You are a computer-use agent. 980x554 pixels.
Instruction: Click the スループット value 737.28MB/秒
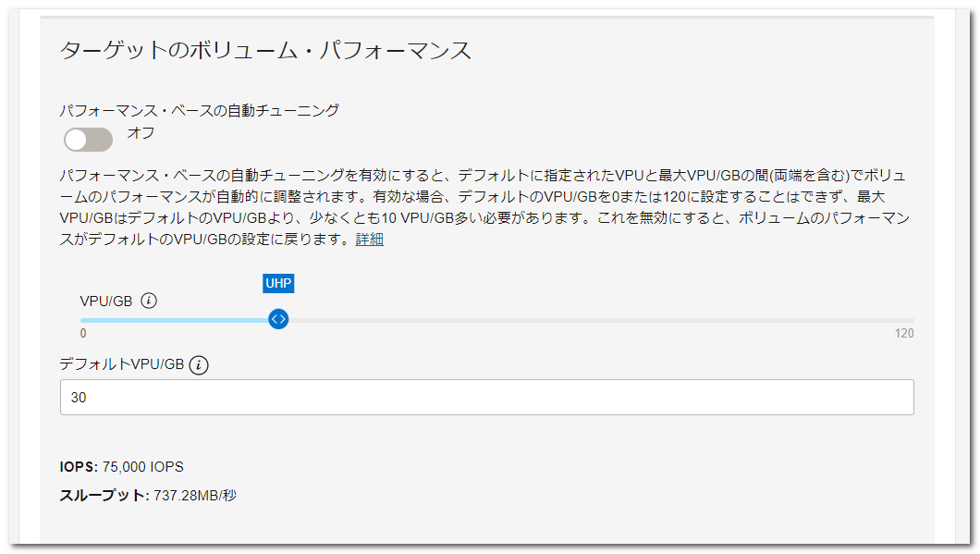click(x=195, y=495)
